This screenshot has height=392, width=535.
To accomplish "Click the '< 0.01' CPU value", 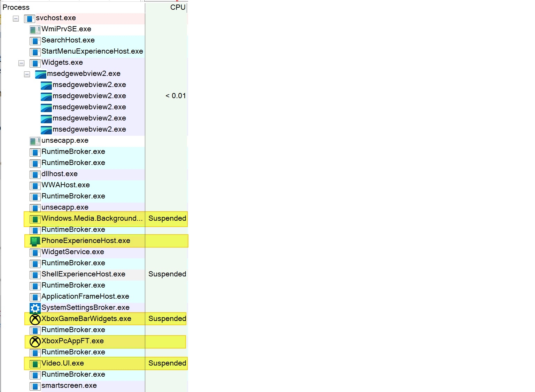I will point(176,96).
